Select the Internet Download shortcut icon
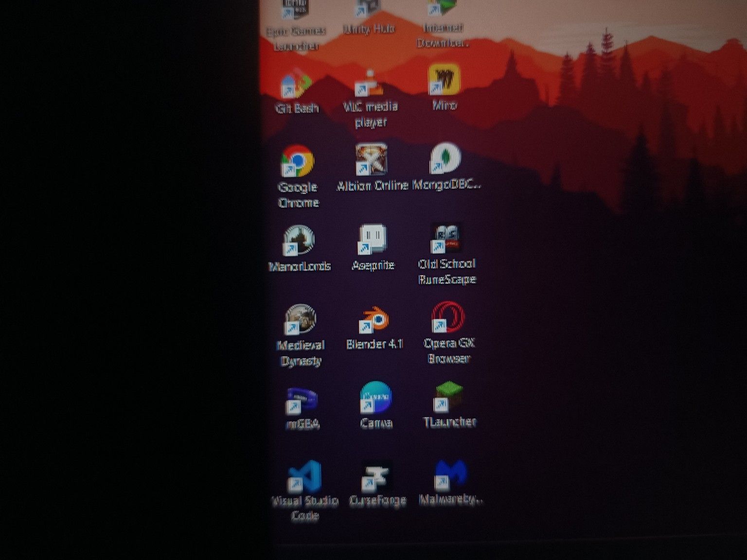 tap(443, 24)
